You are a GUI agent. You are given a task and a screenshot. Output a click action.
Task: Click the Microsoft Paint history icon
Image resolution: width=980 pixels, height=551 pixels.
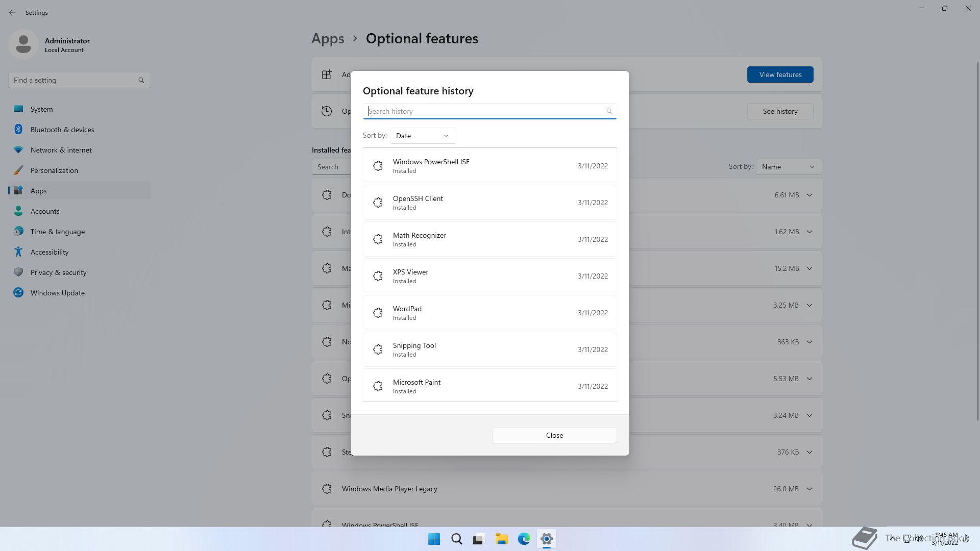coord(378,386)
